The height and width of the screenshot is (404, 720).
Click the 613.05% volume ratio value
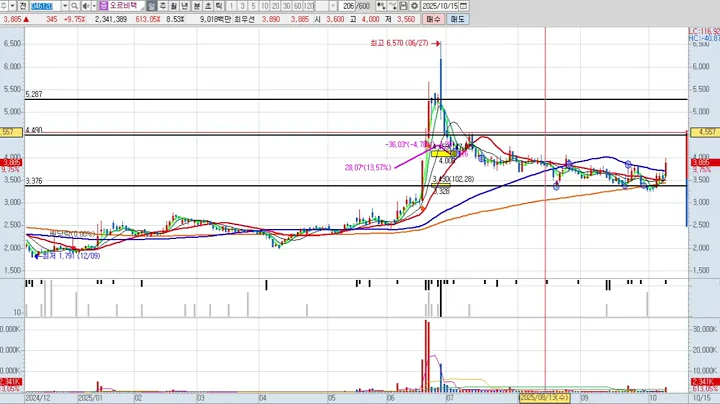(148, 19)
